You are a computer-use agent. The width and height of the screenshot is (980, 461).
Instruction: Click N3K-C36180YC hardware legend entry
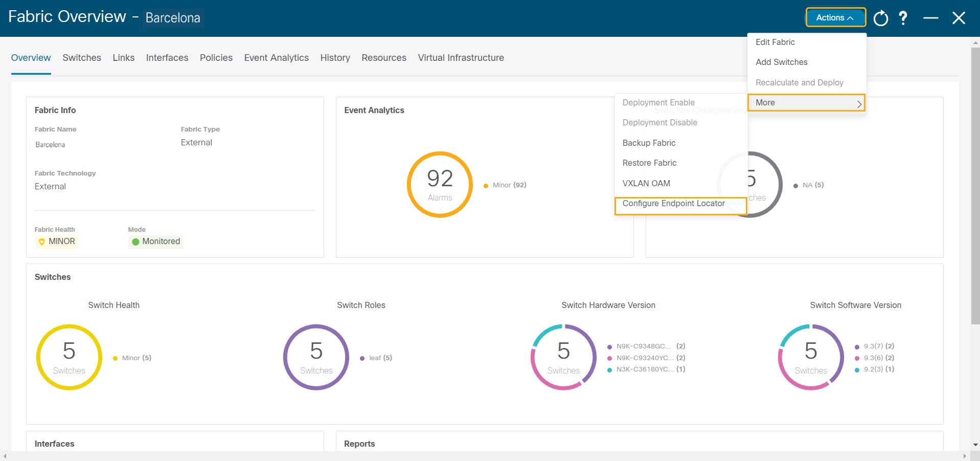[x=647, y=369]
